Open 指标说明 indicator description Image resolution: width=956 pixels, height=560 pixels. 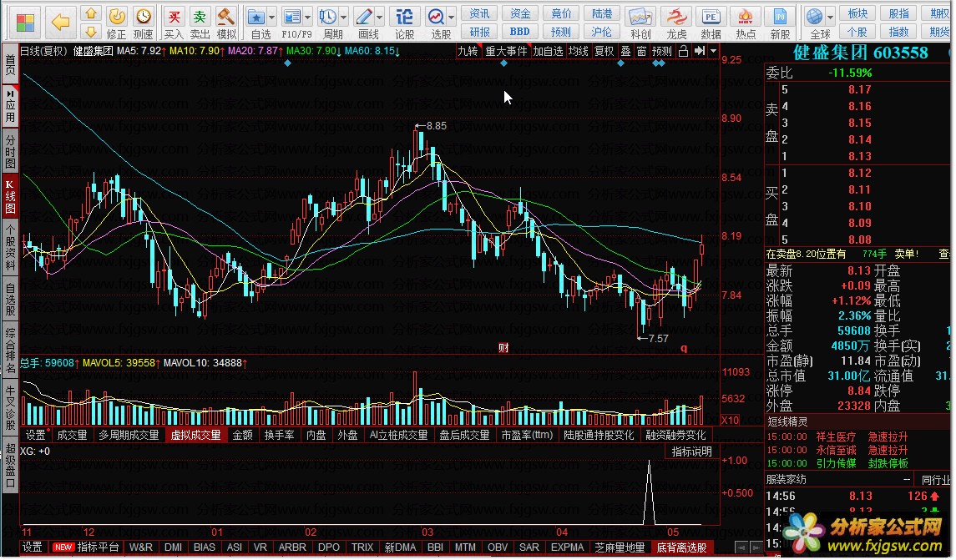coord(691,452)
